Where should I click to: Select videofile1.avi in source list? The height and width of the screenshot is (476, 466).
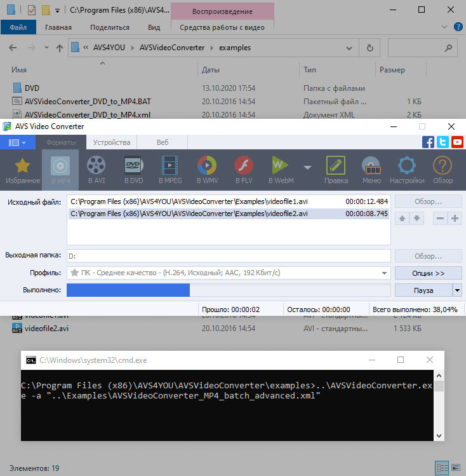click(x=229, y=201)
